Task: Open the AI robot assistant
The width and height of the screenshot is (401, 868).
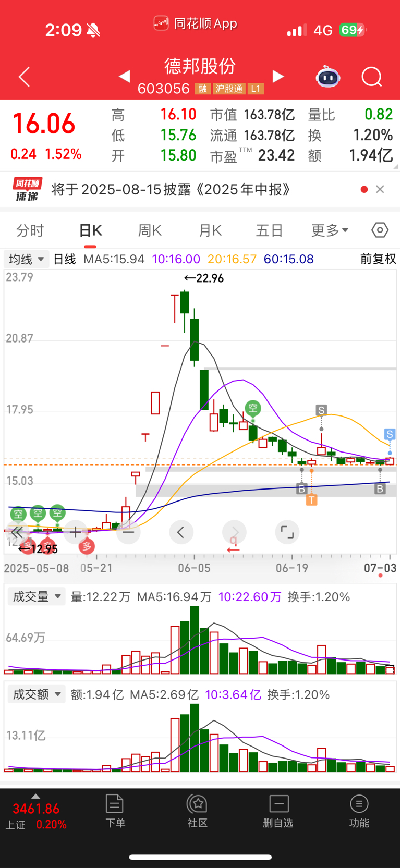Action: pyautogui.click(x=328, y=77)
